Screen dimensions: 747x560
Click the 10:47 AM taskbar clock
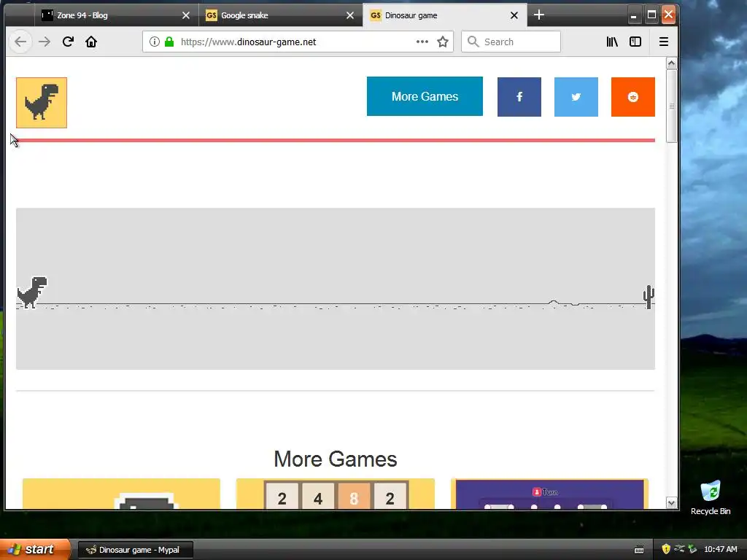(x=720, y=550)
